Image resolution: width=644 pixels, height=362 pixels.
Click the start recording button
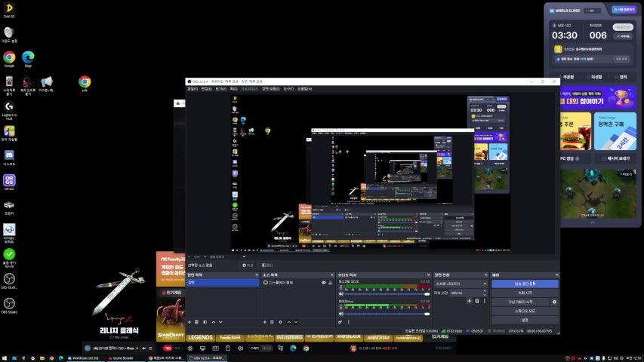coord(525,293)
